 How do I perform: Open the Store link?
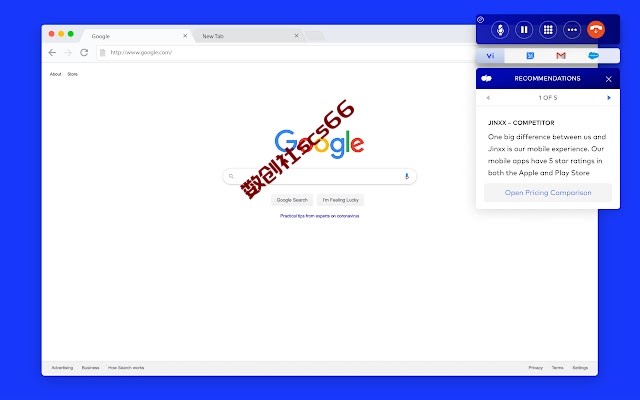pyautogui.click(x=73, y=74)
